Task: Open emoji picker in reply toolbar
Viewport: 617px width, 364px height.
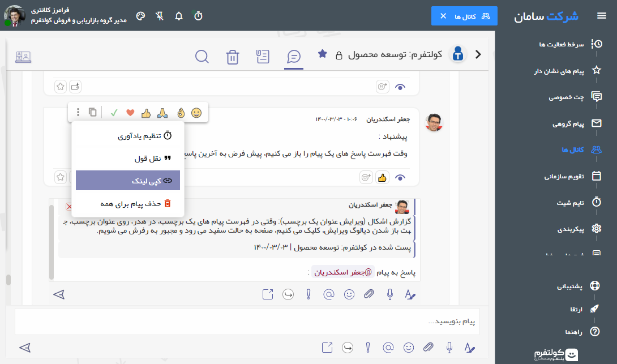Action: point(349,294)
